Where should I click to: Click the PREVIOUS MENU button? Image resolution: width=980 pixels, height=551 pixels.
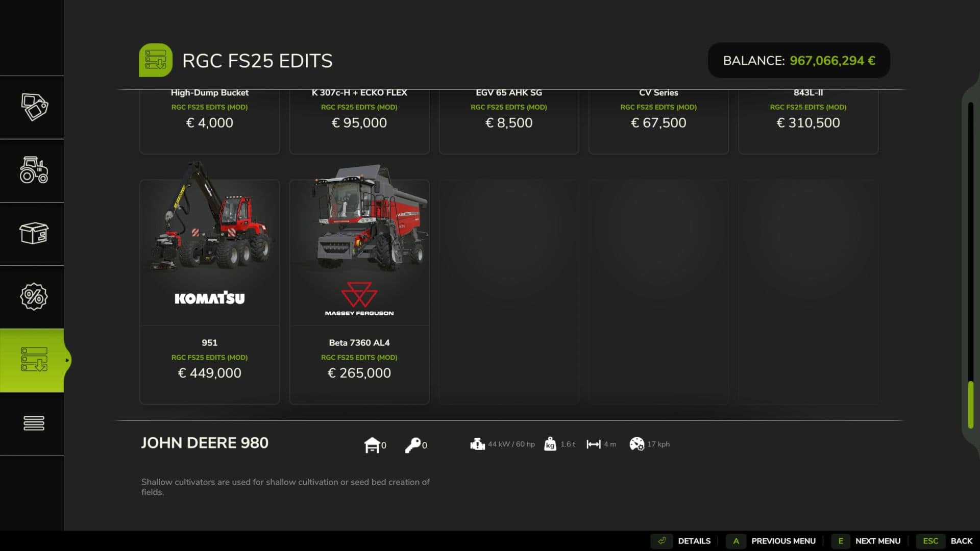click(771, 541)
